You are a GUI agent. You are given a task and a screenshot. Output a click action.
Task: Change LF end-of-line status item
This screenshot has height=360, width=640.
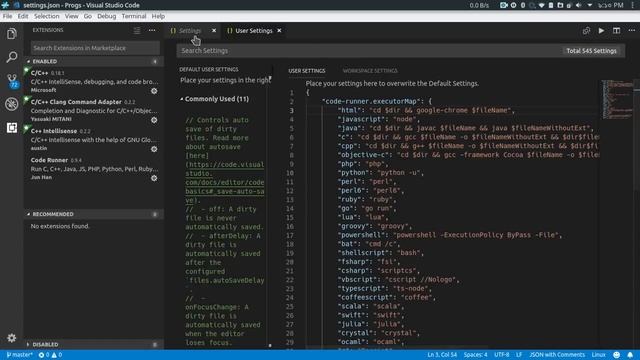[x=519, y=355]
